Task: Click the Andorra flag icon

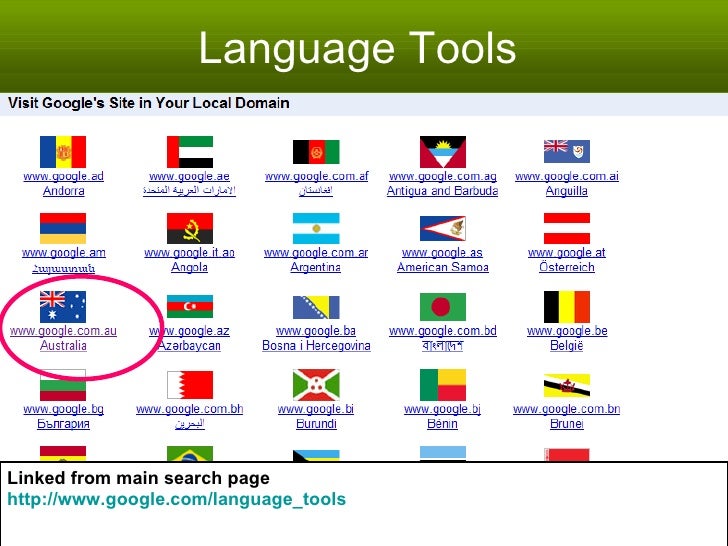Action: point(63,152)
